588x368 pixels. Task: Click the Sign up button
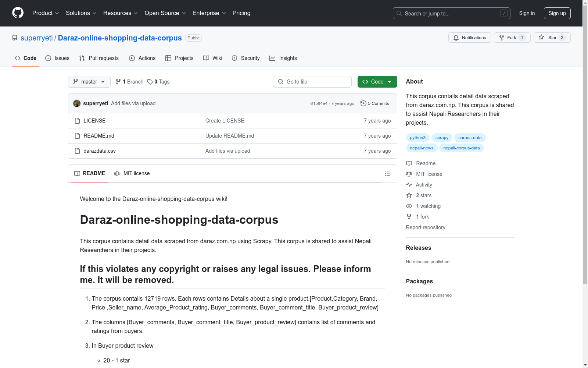[557, 13]
